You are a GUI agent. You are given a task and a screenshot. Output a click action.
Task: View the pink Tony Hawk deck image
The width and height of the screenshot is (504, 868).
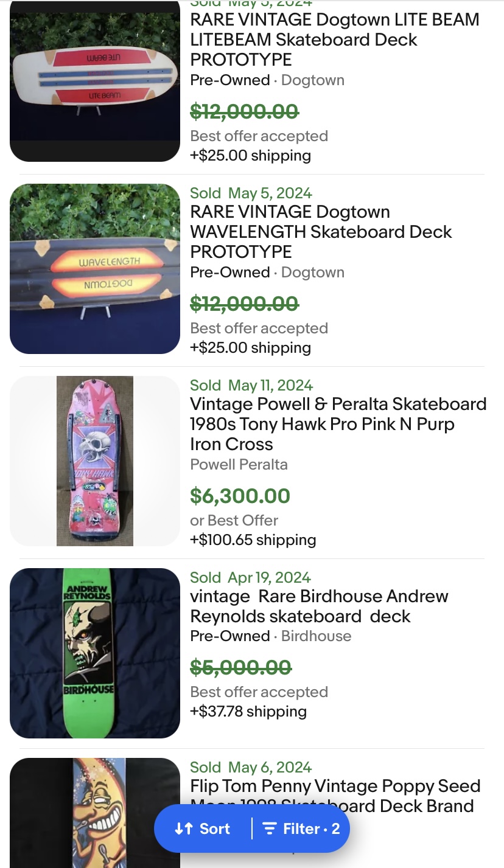(x=95, y=460)
